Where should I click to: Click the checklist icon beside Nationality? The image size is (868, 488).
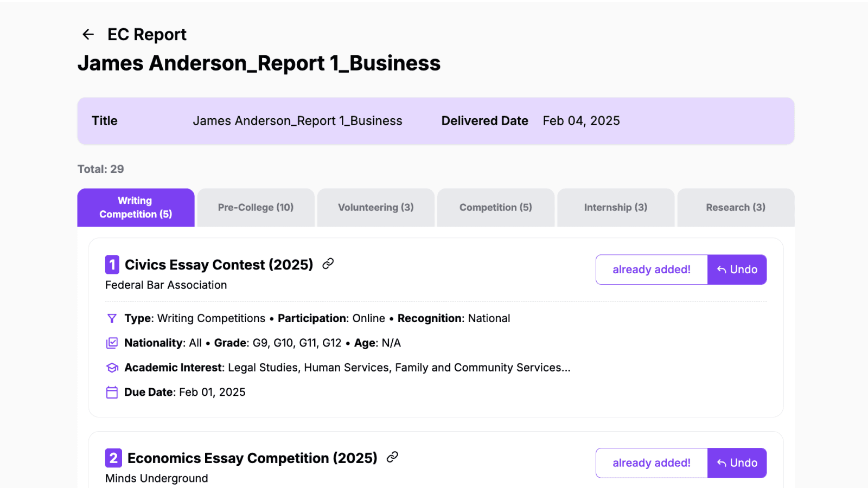point(111,343)
